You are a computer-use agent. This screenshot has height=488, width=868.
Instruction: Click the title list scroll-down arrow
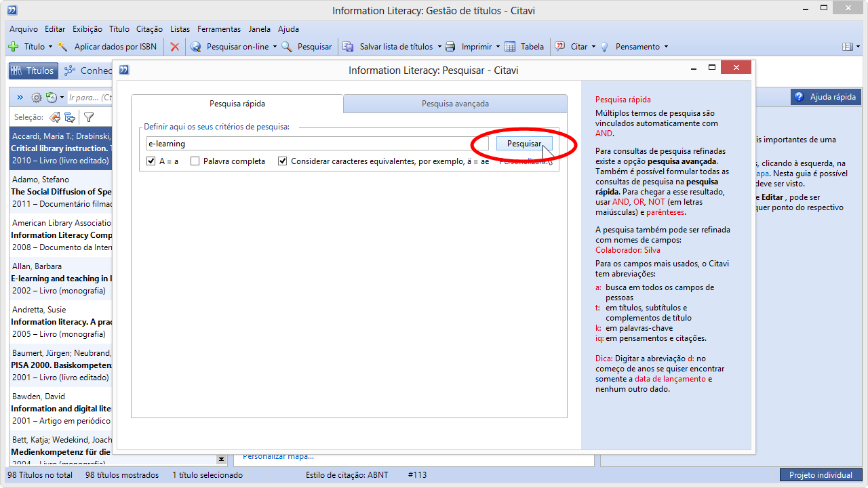[220, 459]
